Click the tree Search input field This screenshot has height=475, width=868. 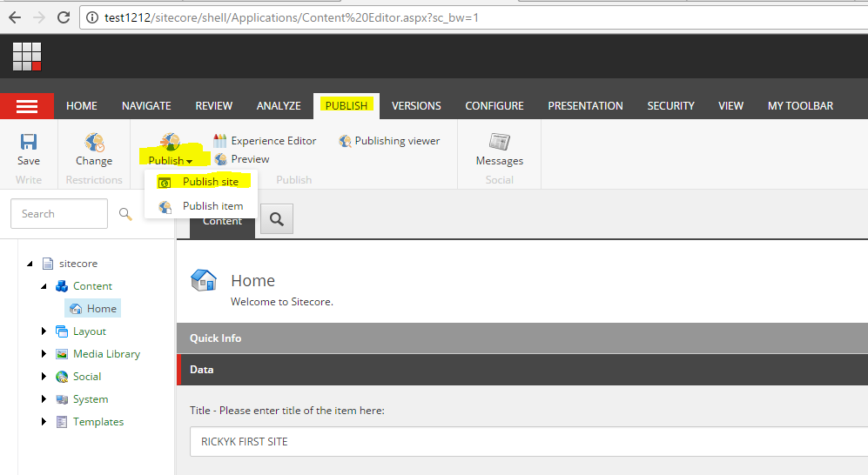coord(58,213)
